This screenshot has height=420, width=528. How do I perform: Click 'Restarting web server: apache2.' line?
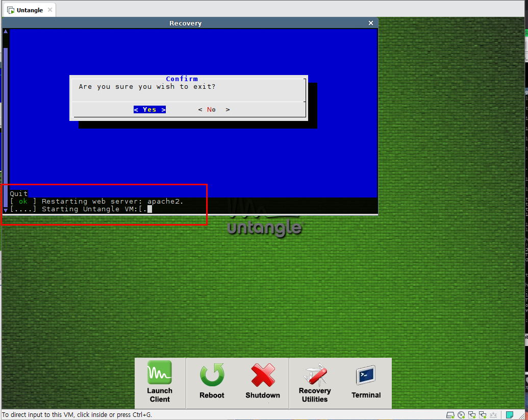point(96,202)
